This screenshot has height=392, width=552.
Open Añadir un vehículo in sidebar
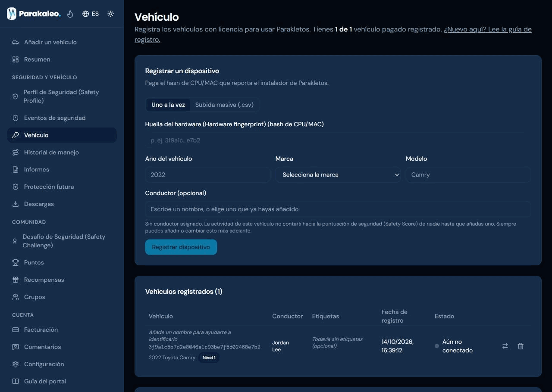[62, 42]
